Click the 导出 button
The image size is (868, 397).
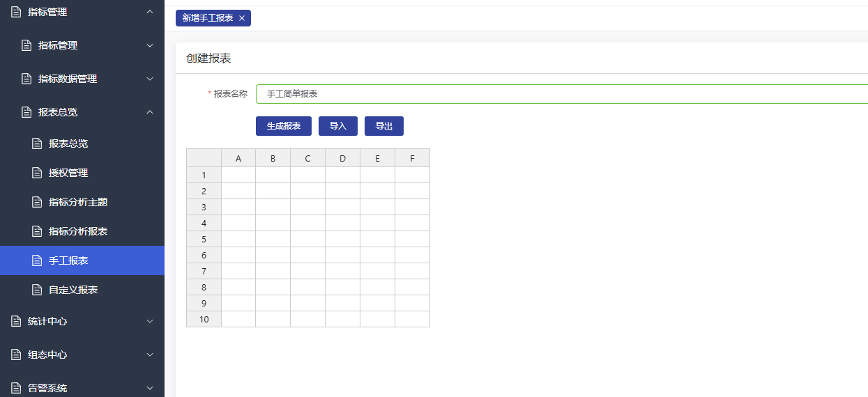[383, 126]
